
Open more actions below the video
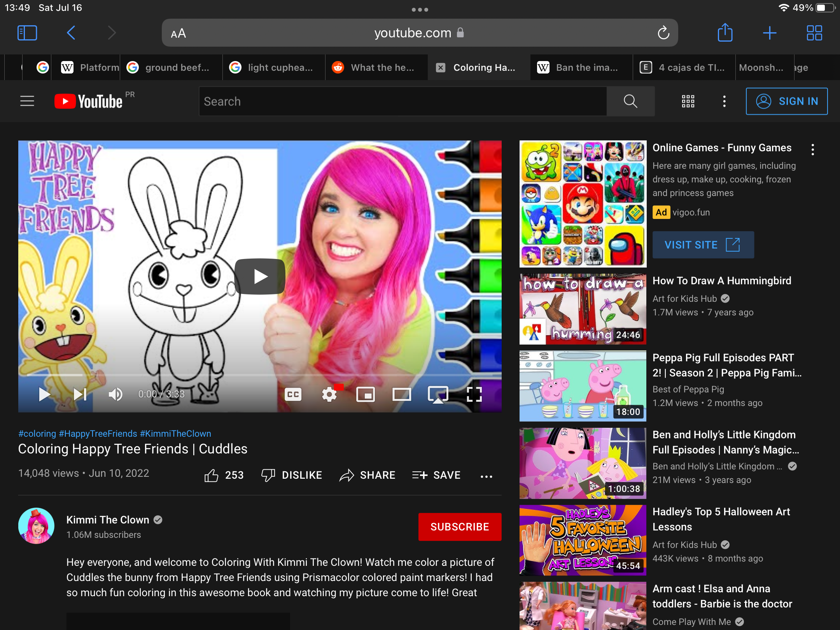coord(486,476)
